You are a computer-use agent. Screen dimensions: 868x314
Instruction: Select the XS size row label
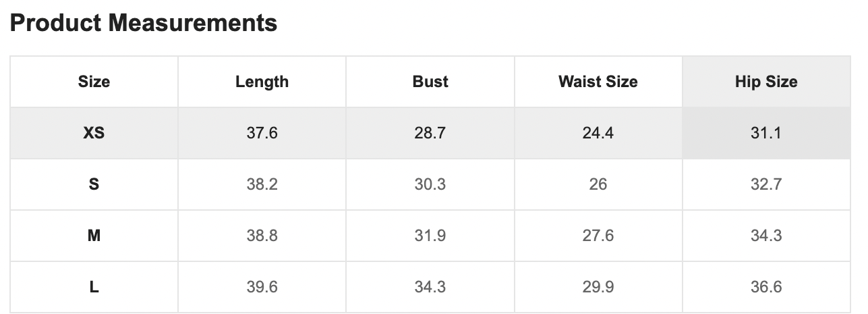click(x=94, y=133)
